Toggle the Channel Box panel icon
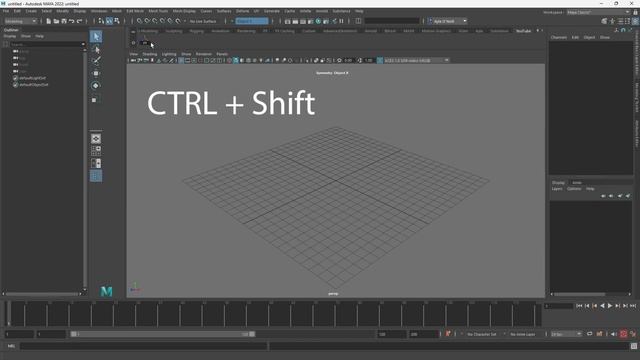The height and width of the screenshot is (360, 640). tap(635, 21)
